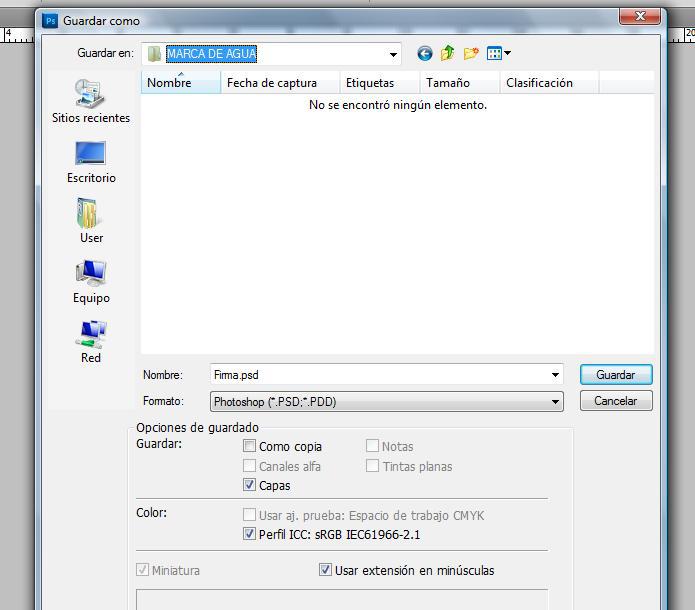Click the Cancelar button

[x=616, y=401]
